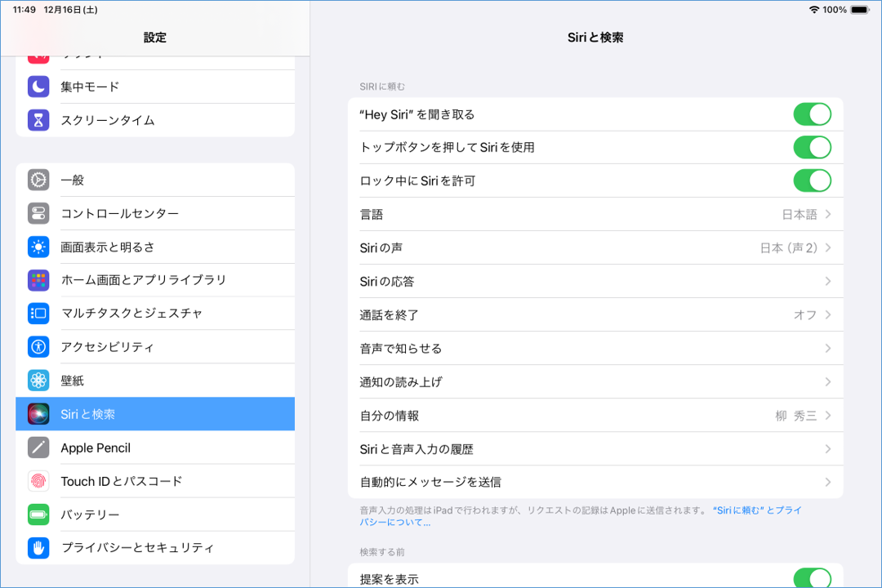Viewport: 882px width, 588px height.
Task: Tap the Privacy & Security hand icon
Action: 38,547
